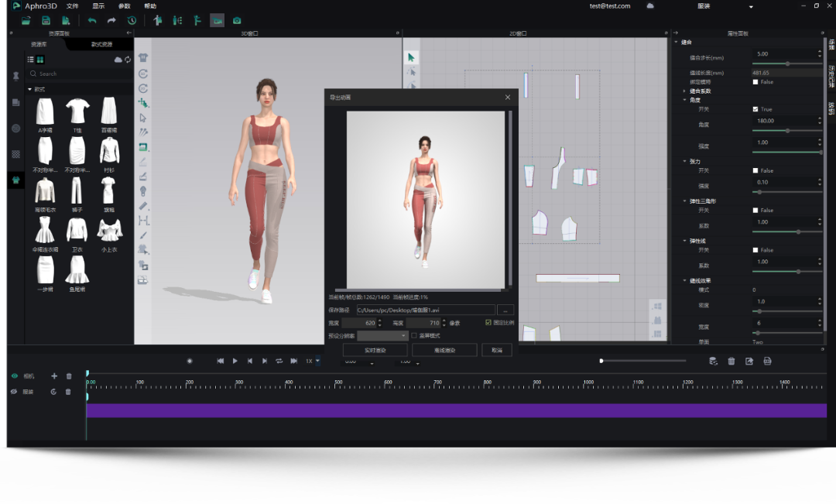Open the File menu
This screenshot has width=836, height=504.
point(73,6)
